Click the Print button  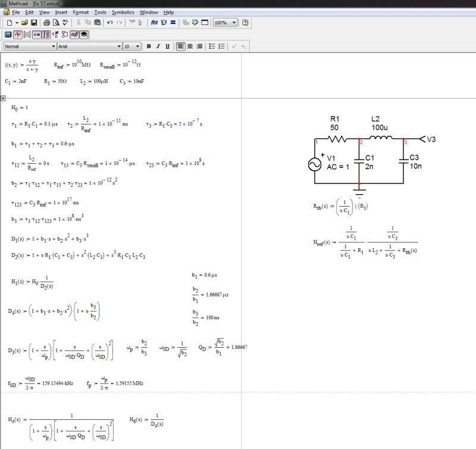click(47, 22)
